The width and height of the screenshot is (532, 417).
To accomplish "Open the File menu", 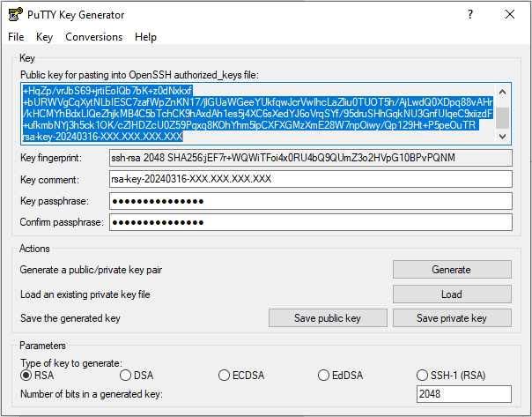I will (x=16, y=37).
